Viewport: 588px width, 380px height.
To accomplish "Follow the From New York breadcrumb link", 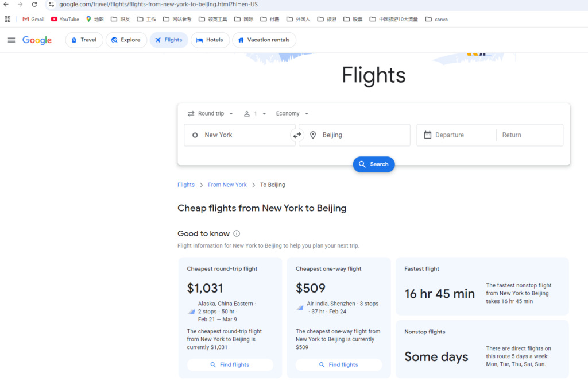I will (x=227, y=185).
